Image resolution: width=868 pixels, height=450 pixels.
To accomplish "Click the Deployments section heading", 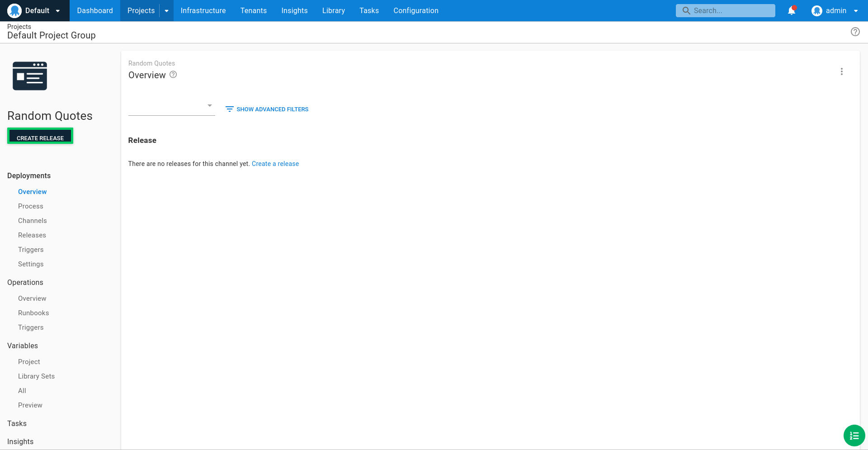I will 29,175.
